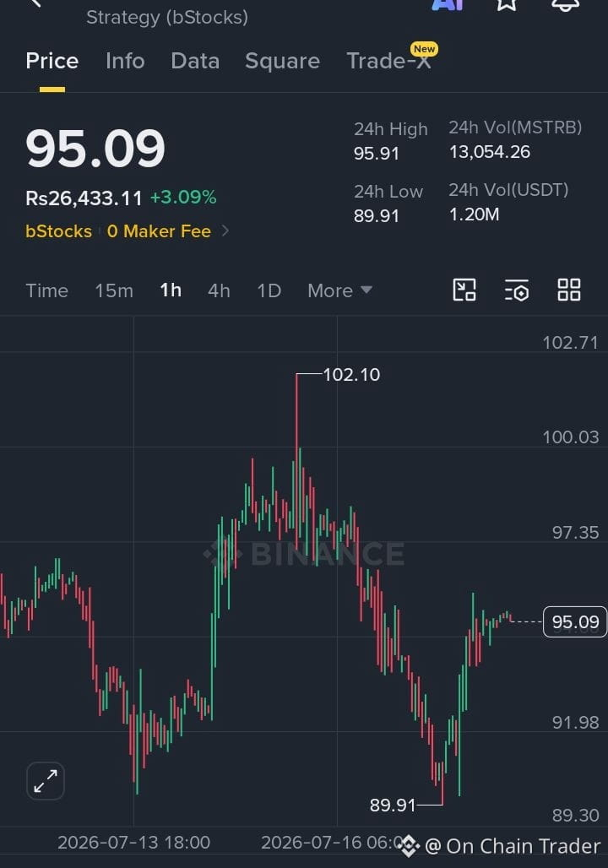608x868 pixels.
Task: Select the Time chart interval
Action: click(x=47, y=290)
